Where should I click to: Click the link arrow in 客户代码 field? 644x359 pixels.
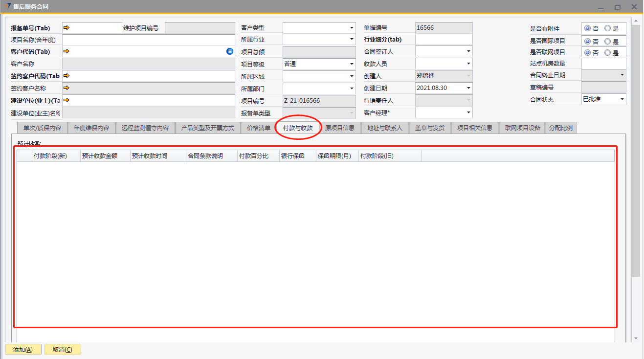pyautogui.click(x=67, y=51)
